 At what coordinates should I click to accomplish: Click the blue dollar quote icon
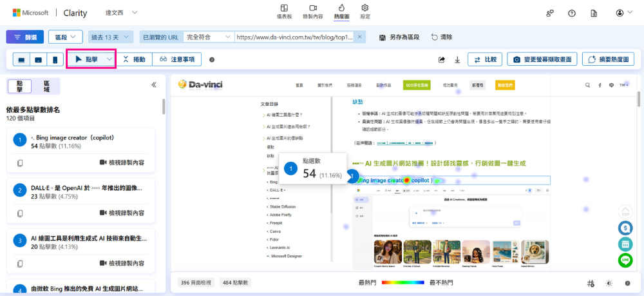[x=625, y=228]
